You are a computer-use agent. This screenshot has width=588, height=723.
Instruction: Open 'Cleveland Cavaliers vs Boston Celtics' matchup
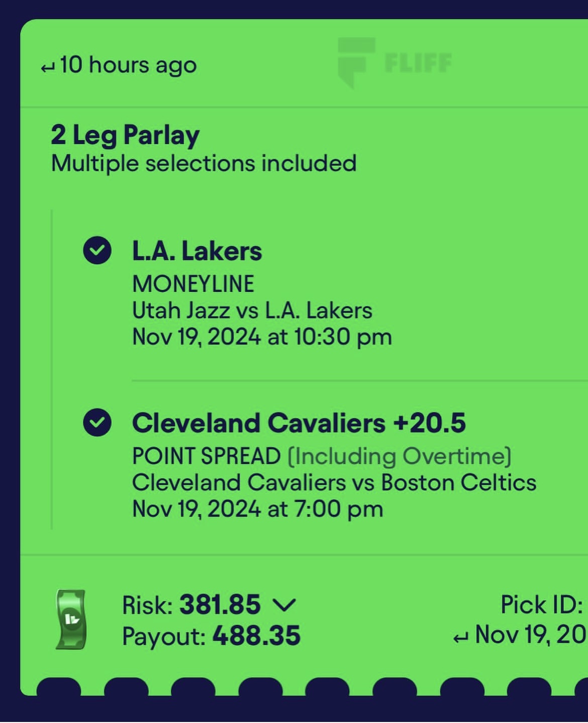coord(334,482)
